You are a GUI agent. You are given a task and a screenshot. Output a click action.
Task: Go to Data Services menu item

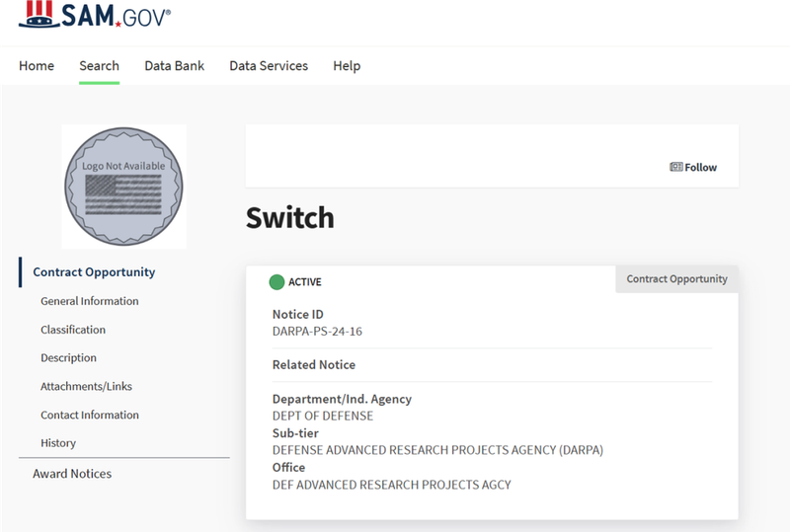click(x=269, y=66)
